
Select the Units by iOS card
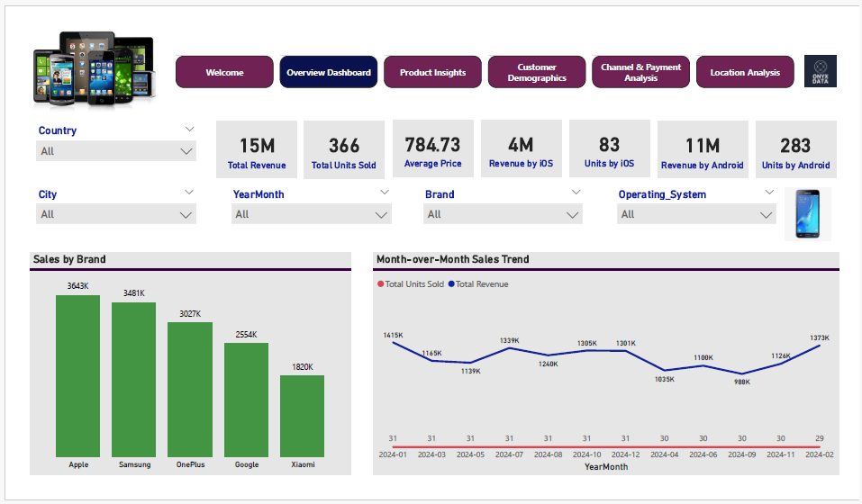[x=609, y=148]
